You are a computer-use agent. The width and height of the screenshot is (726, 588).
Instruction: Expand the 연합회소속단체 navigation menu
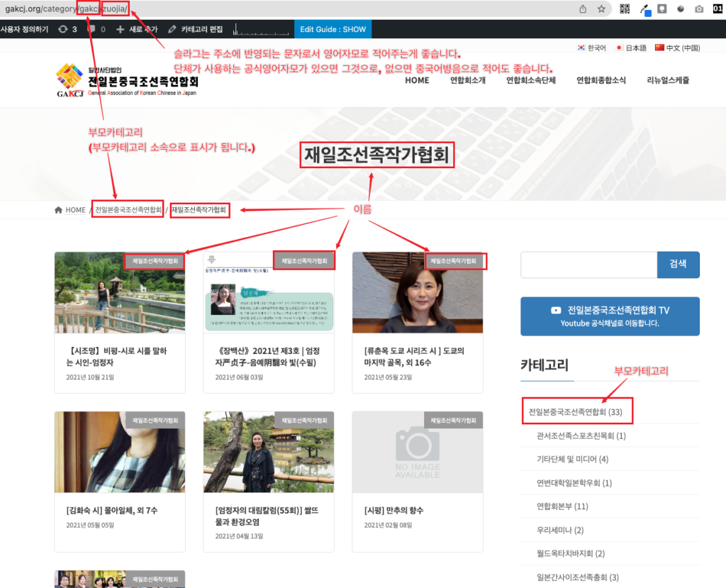531,80
